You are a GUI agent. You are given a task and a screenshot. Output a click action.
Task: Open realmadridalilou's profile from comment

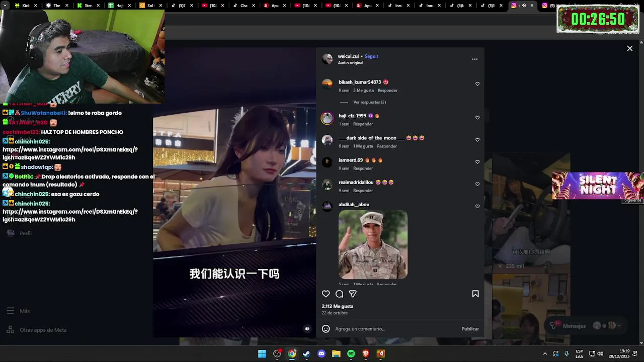click(x=356, y=182)
